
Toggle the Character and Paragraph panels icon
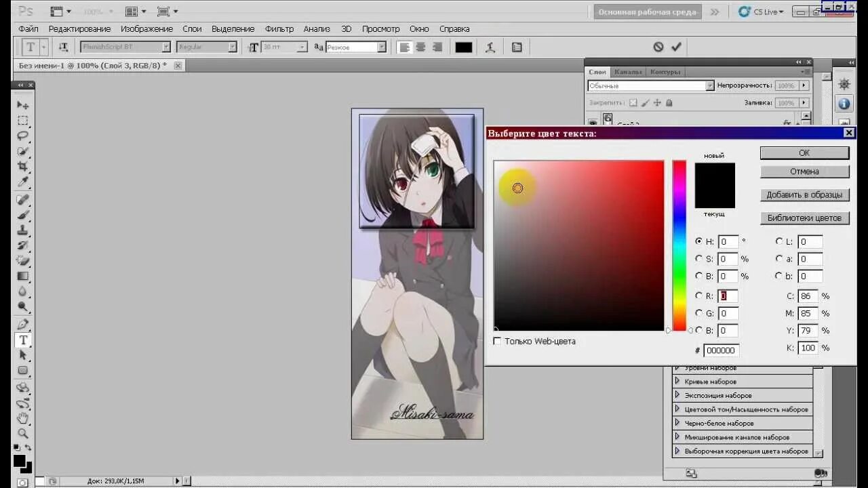517,47
